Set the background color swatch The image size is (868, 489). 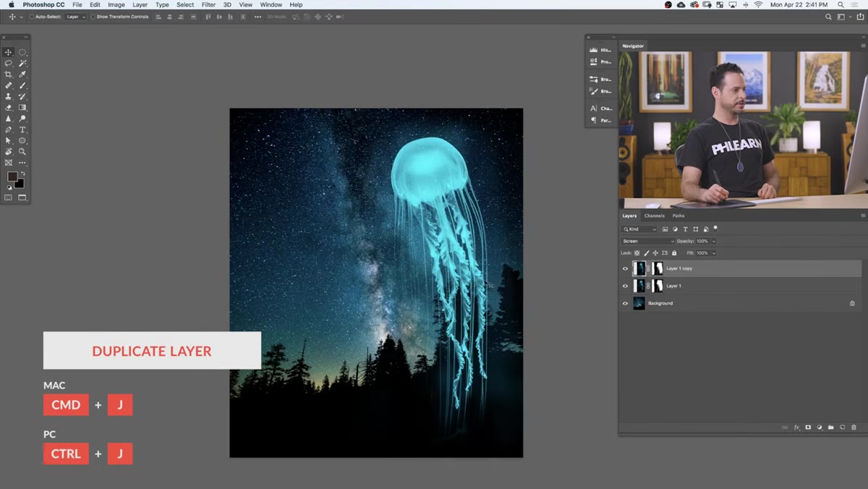(x=20, y=184)
